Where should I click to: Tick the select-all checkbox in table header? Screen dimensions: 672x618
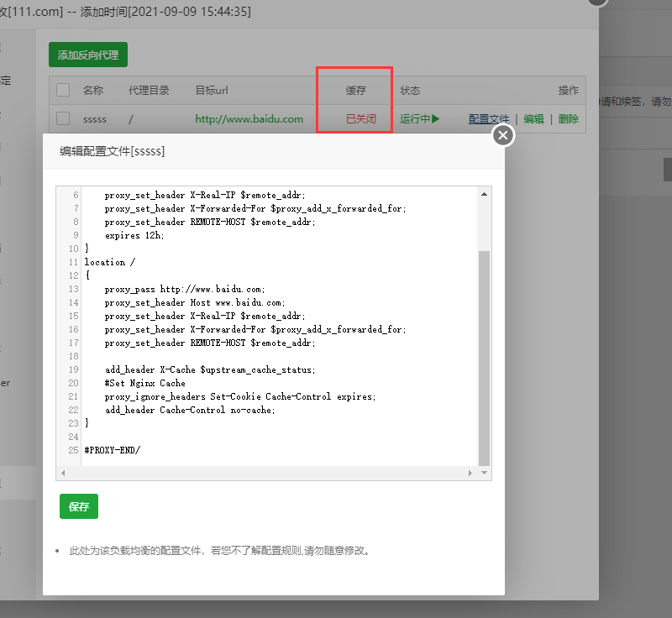coord(63,90)
